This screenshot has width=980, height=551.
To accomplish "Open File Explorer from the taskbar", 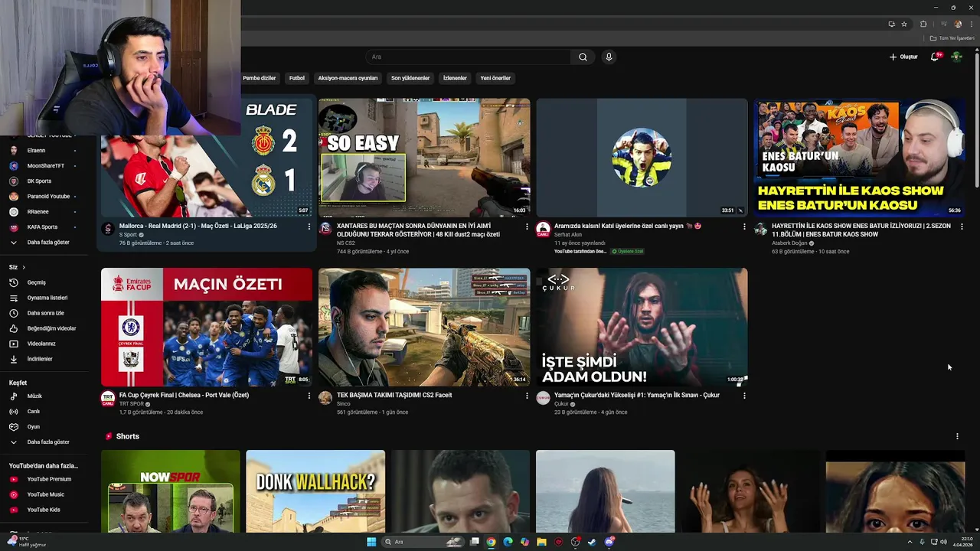I will coord(541,542).
